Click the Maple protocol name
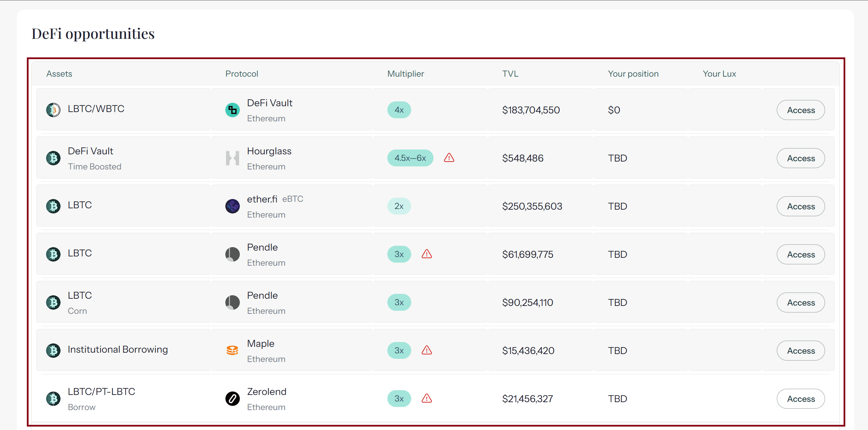 261,344
